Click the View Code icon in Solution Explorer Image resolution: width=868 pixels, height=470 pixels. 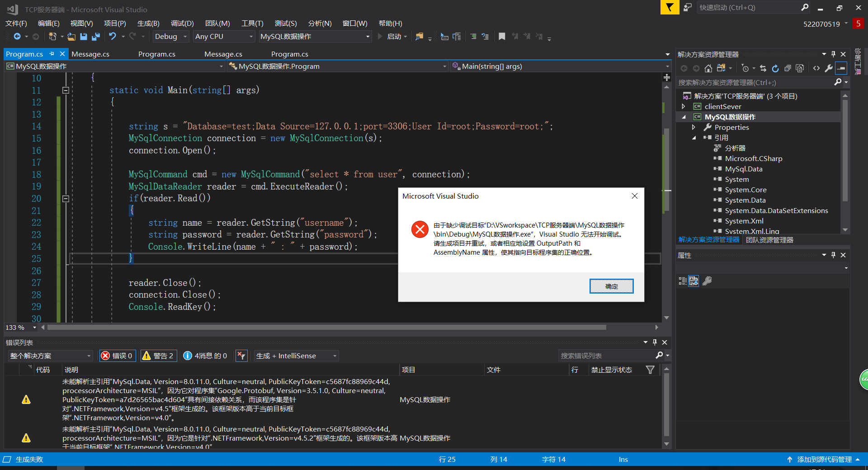tap(816, 68)
